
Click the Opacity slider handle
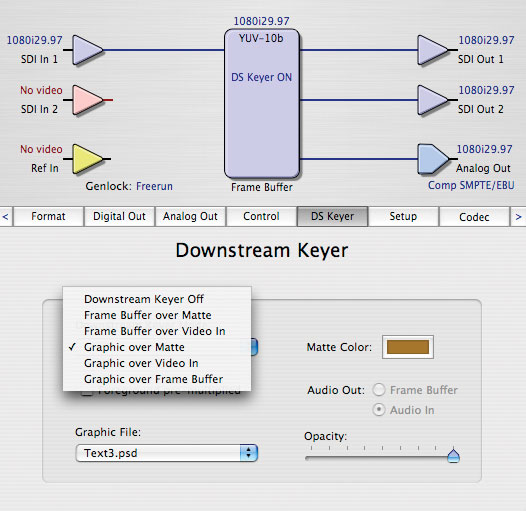pos(453,455)
